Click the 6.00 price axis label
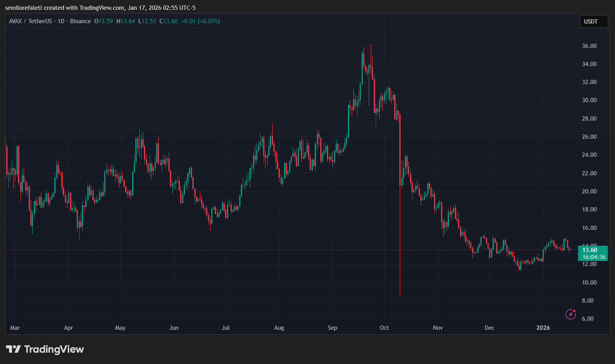The width and height of the screenshot is (615, 364). (587, 319)
